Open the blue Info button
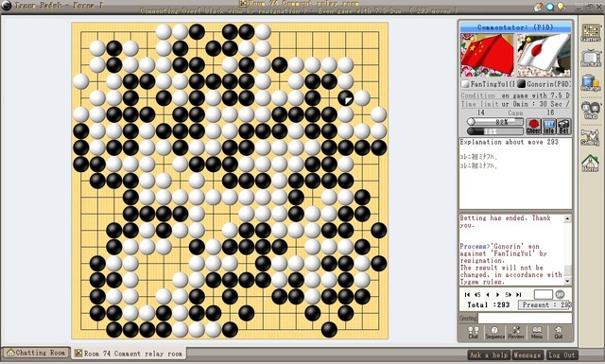 [548, 127]
